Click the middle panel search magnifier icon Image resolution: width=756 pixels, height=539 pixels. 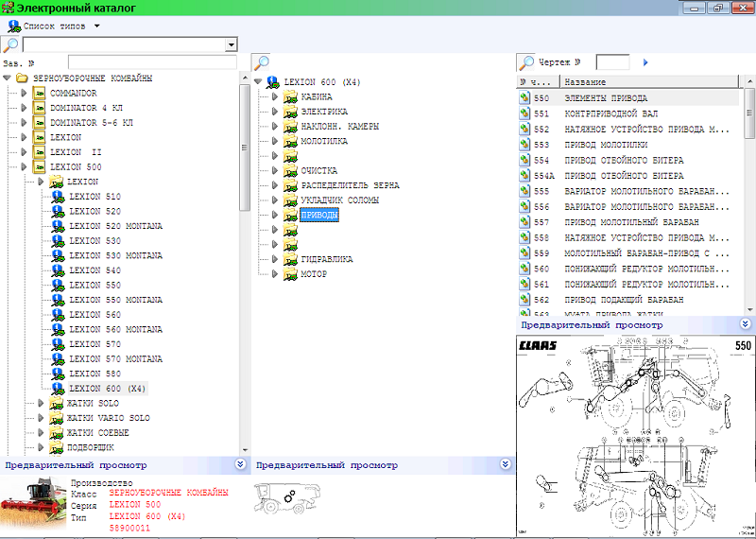[x=262, y=62]
